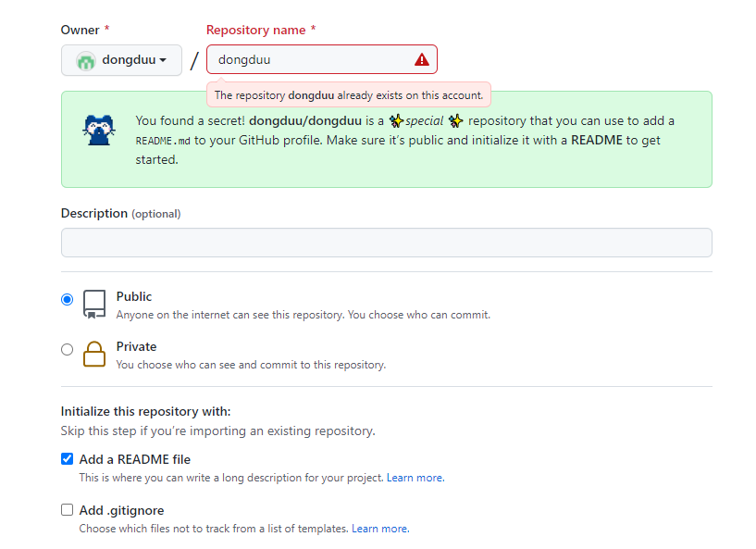The height and width of the screenshot is (549, 756).
Task: Uncheck the Add a README file checkbox
Action: pyautogui.click(x=67, y=458)
